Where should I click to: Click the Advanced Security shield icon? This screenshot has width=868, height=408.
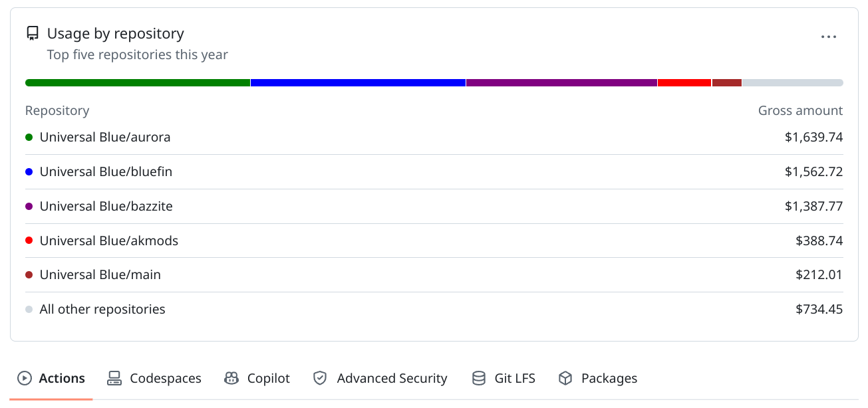[320, 378]
